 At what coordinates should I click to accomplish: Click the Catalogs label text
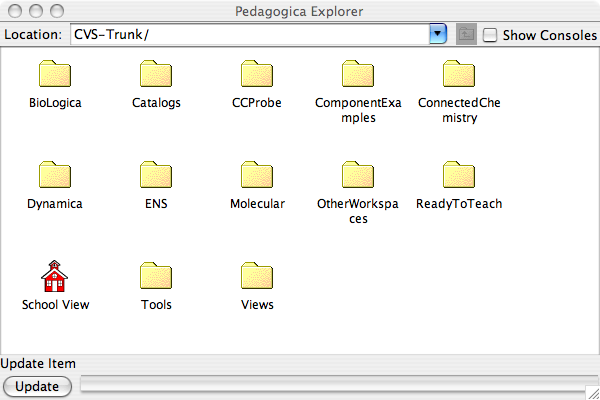(x=156, y=103)
